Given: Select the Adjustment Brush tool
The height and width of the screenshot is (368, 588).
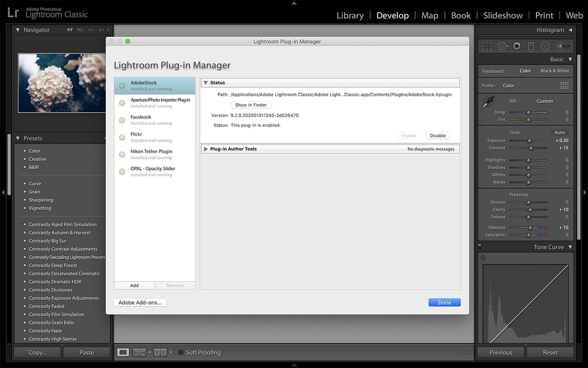Looking at the screenshot, I should (563, 46).
